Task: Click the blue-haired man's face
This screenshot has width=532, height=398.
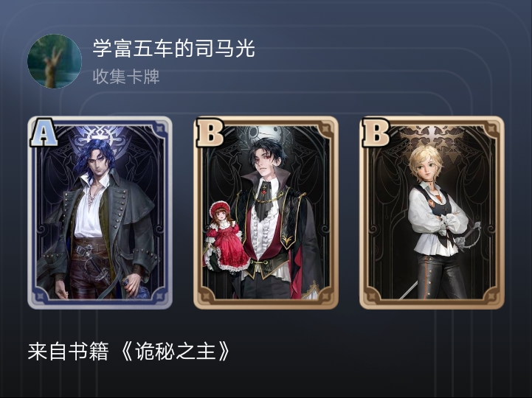Action: pos(96,162)
